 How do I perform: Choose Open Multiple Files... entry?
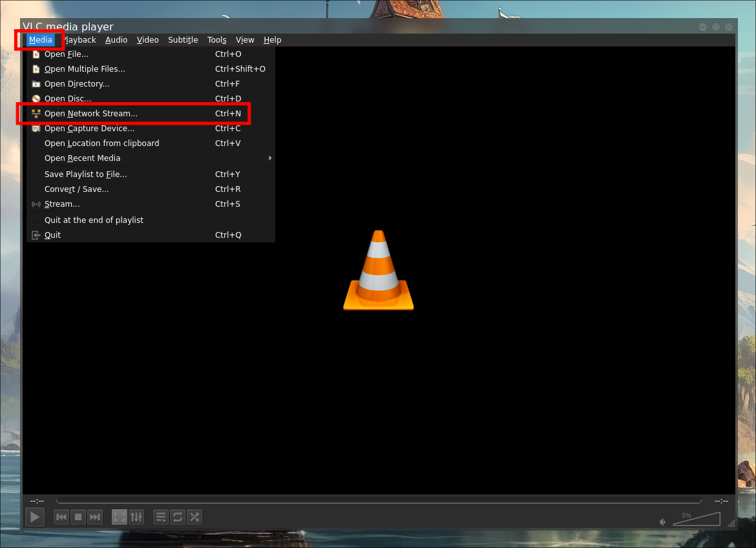[x=151, y=69]
